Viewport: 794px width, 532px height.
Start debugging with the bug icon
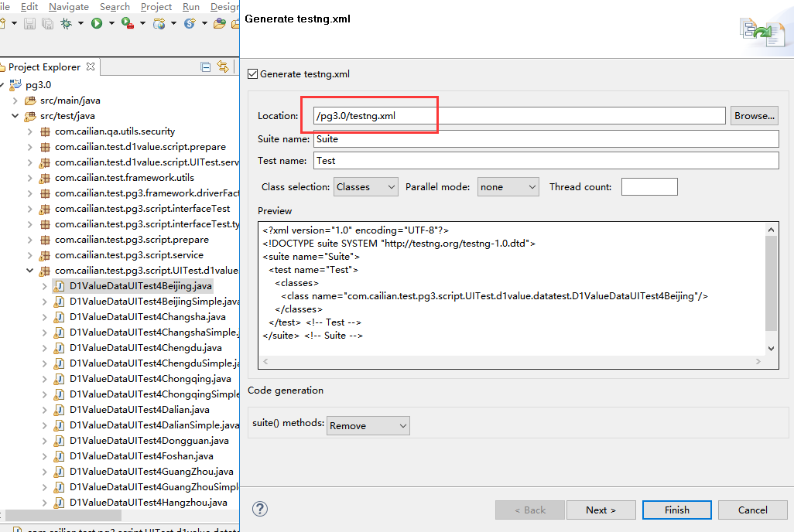pos(67,23)
